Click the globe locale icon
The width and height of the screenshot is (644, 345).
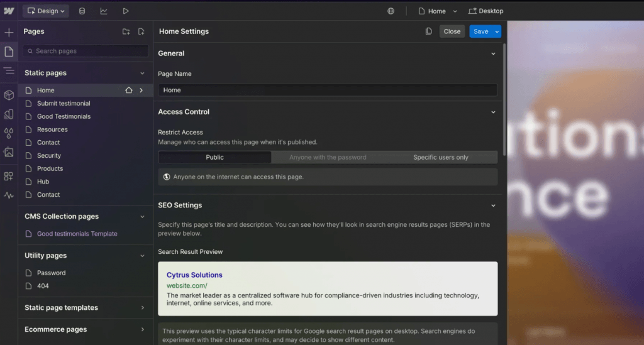click(x=391, y=11)
